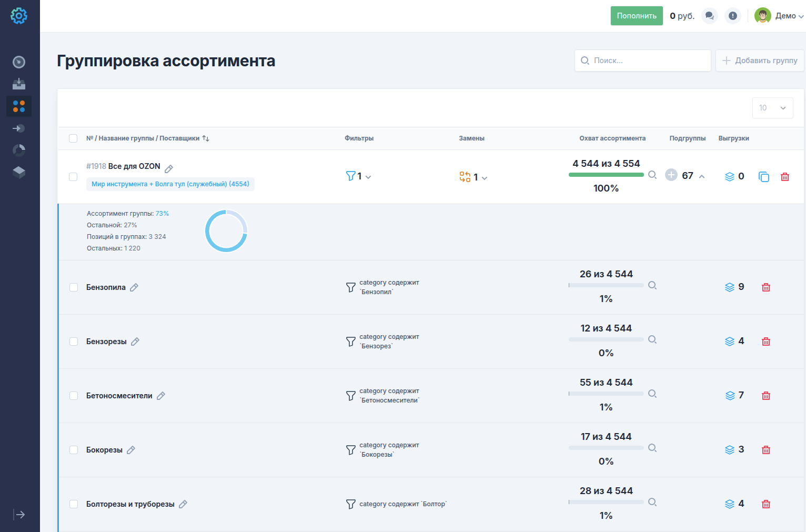Open the chat messages icon in header
Image resolution: width=806 pixels, height=532 pixels.
(x=709, y=16)
